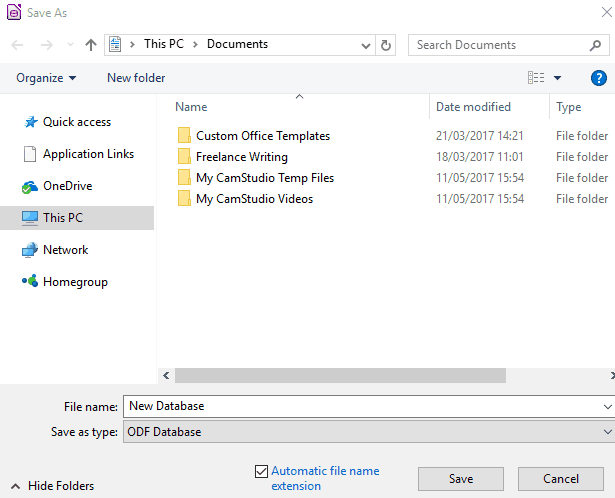Click the This PC monitor icon
615x498 pixels.
pos(30,218)
